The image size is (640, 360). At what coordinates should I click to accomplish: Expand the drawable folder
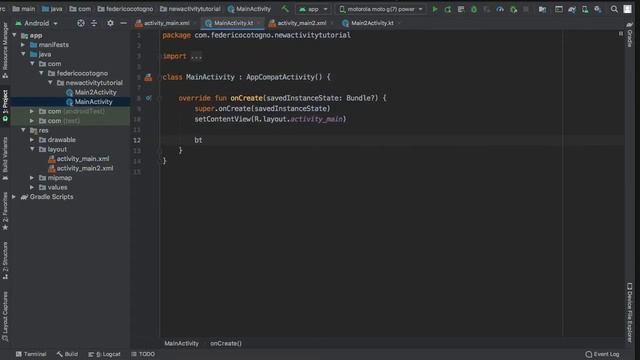pos(32,140)
